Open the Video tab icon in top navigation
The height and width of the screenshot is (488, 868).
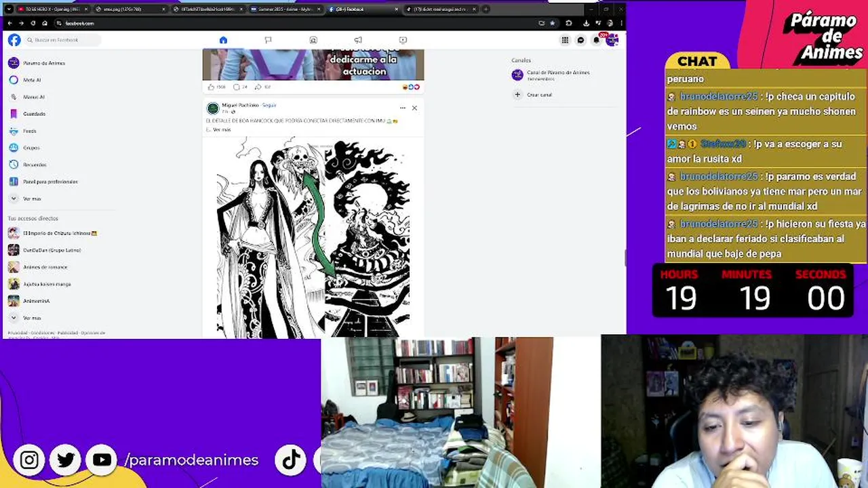(x=403, y=40)
